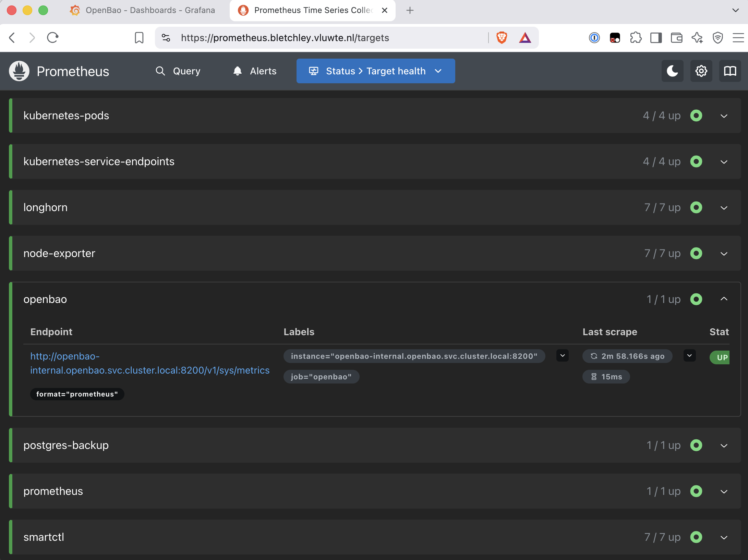Click the instance="openbao-internal..." label badge

414,356
